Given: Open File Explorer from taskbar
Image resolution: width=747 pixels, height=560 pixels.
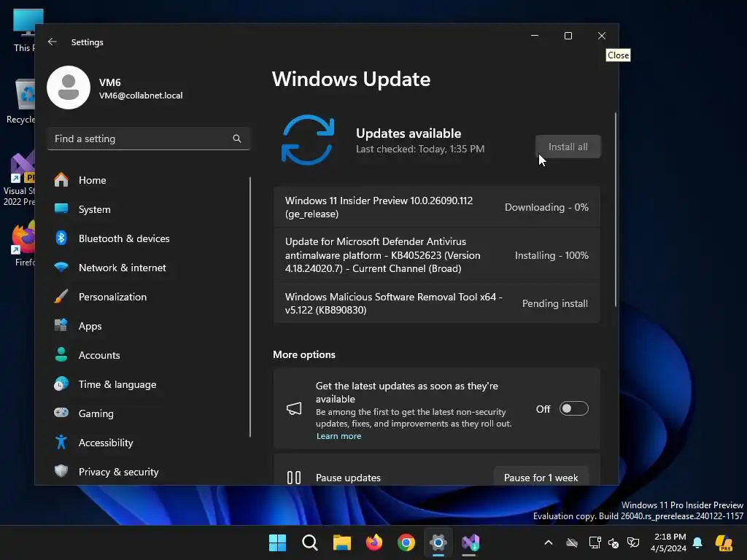Looking at the screenshot, I should [342, 542].
